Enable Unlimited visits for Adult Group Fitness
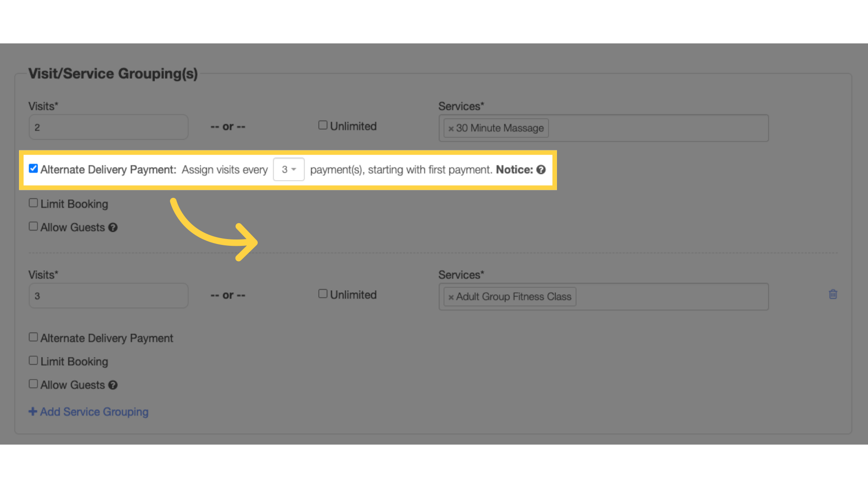Screen dimensions: 868x488 pyautogui.click(x=323, y=294)
